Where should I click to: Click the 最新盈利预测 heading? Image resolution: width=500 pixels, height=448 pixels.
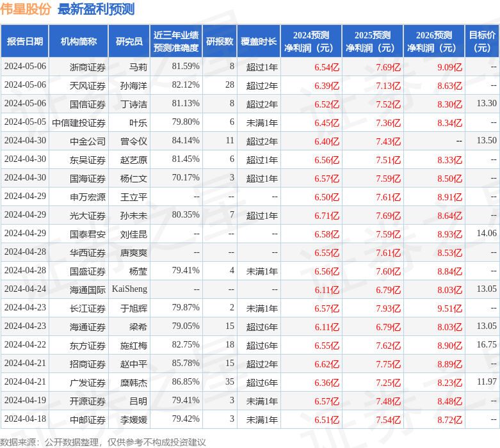[x=96, y=9]
